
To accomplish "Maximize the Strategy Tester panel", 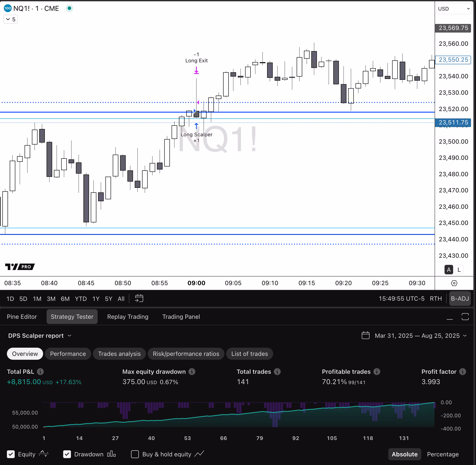I will pos(465,317).
